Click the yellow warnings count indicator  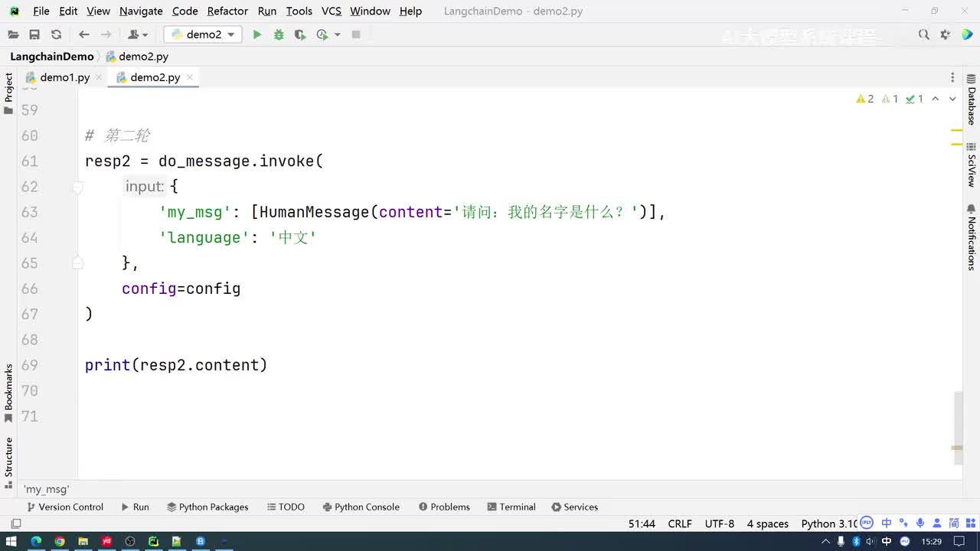tap(865, 99)
